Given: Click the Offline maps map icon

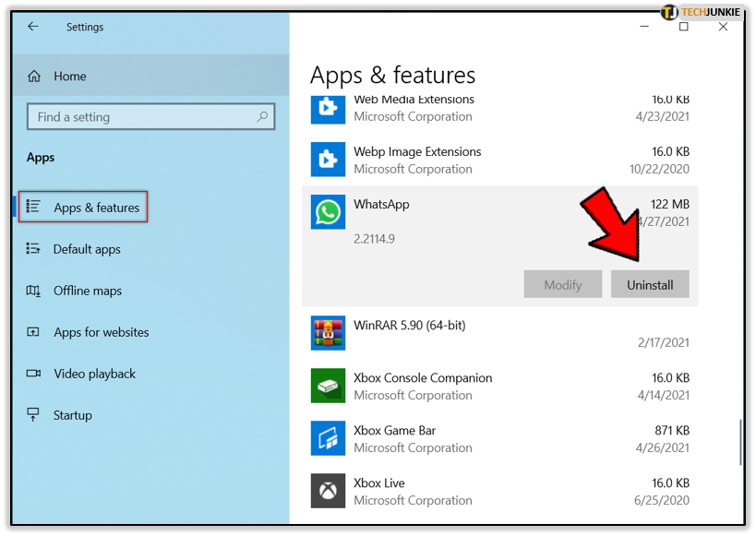Looking at the screenshot, I should pos(33,291).
